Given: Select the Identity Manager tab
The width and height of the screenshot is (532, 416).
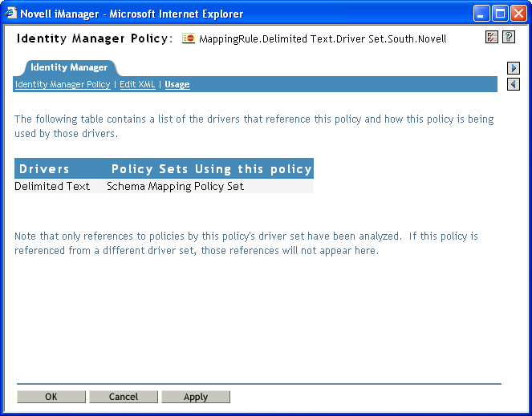Looking at the screenshot, I should point(69,67).
